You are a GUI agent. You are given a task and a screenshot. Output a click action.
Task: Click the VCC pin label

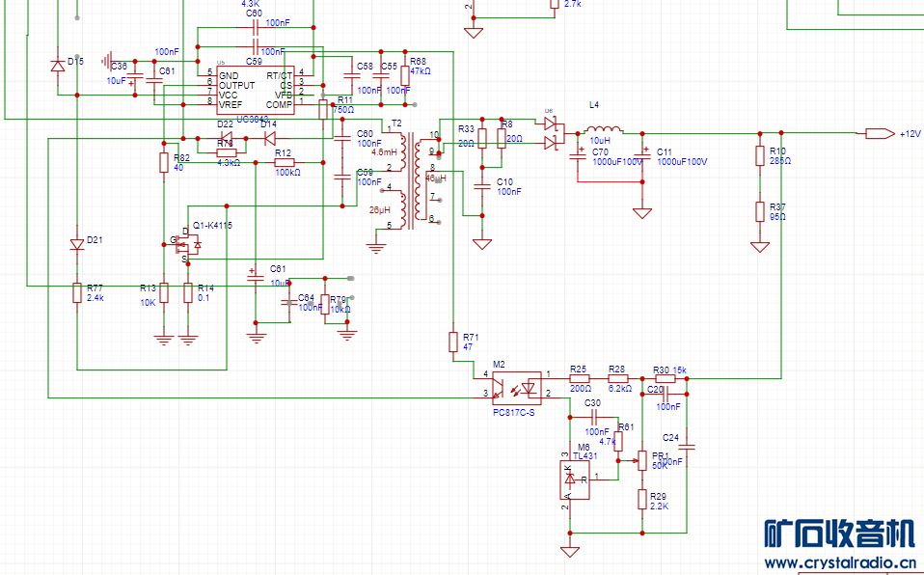(x=228, y=95)
